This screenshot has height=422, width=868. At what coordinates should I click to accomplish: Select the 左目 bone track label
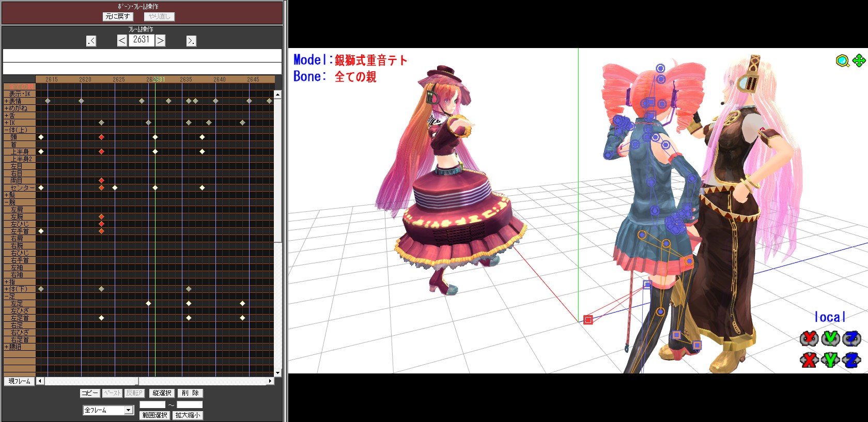click(x=20, y=166)
